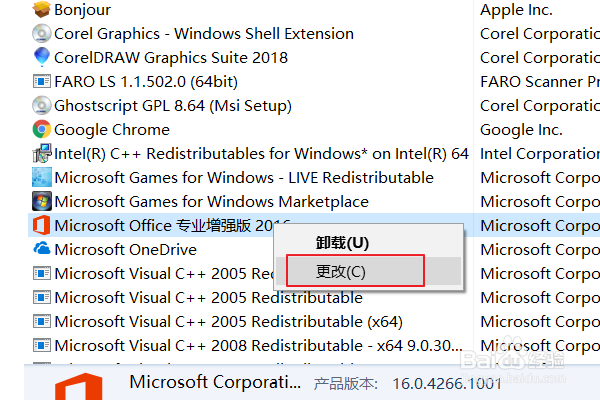Click the Intel C++ Redistributables installer icon

[x=41, y=153]
